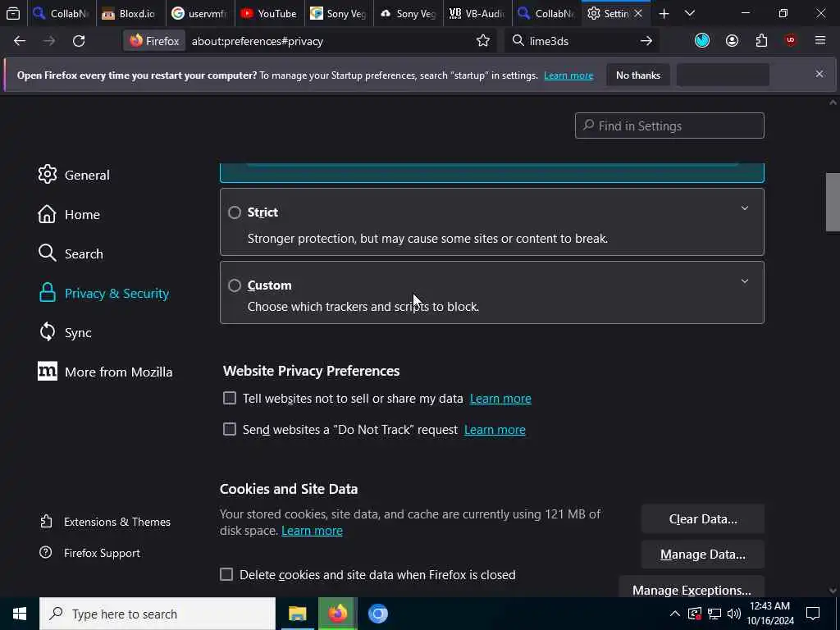840x630 pixels.
Task: Launch File Explorer from the taskbar
Action: click(297, 614)
